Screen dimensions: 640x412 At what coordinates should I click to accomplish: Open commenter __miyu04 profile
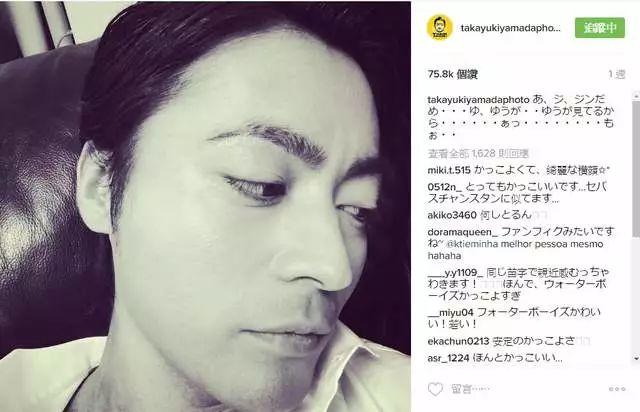click(x=450, y=312)
